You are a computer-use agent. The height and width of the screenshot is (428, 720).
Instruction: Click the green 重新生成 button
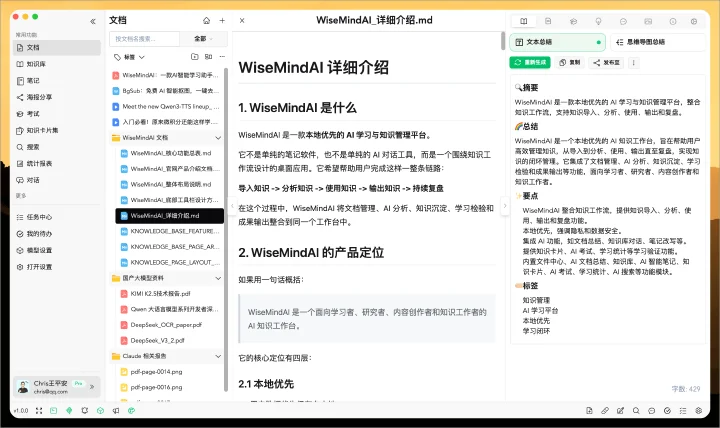(x=530, y=62)
